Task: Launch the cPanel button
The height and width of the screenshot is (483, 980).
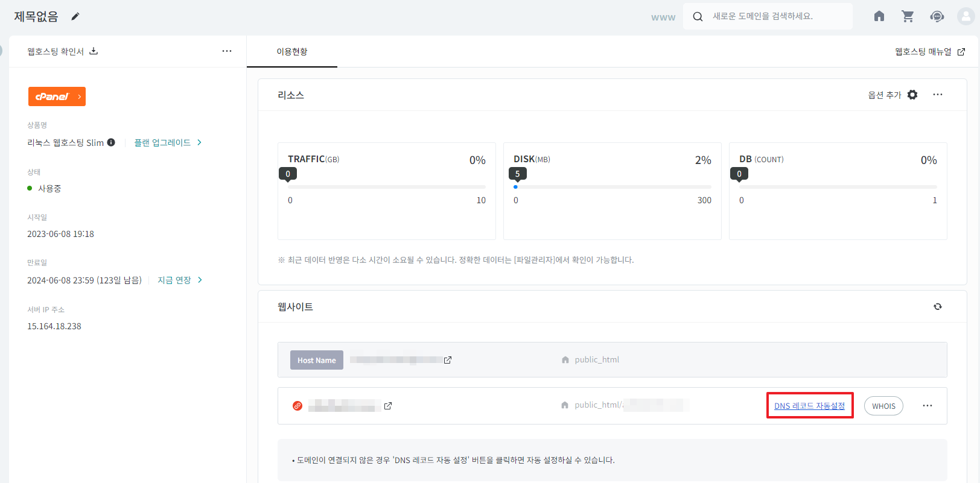Action: 57,96
